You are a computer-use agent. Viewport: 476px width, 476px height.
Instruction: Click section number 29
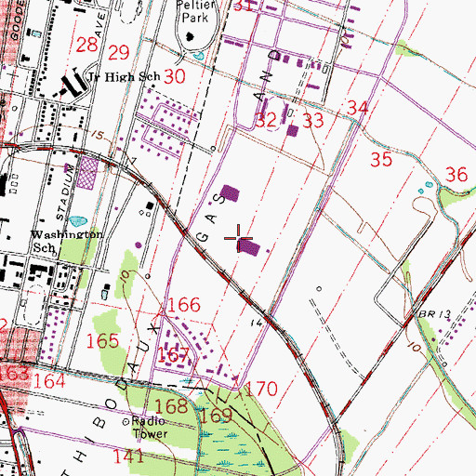coord(119,53)
